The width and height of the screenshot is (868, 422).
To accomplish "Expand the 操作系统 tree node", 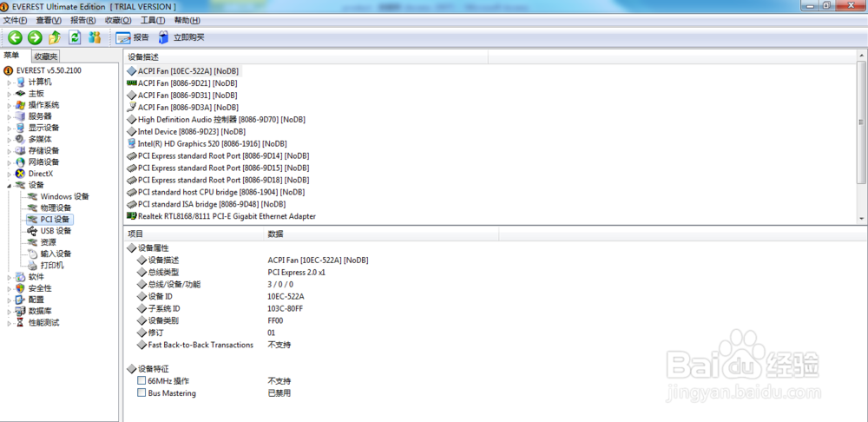I will pos(9,105).
